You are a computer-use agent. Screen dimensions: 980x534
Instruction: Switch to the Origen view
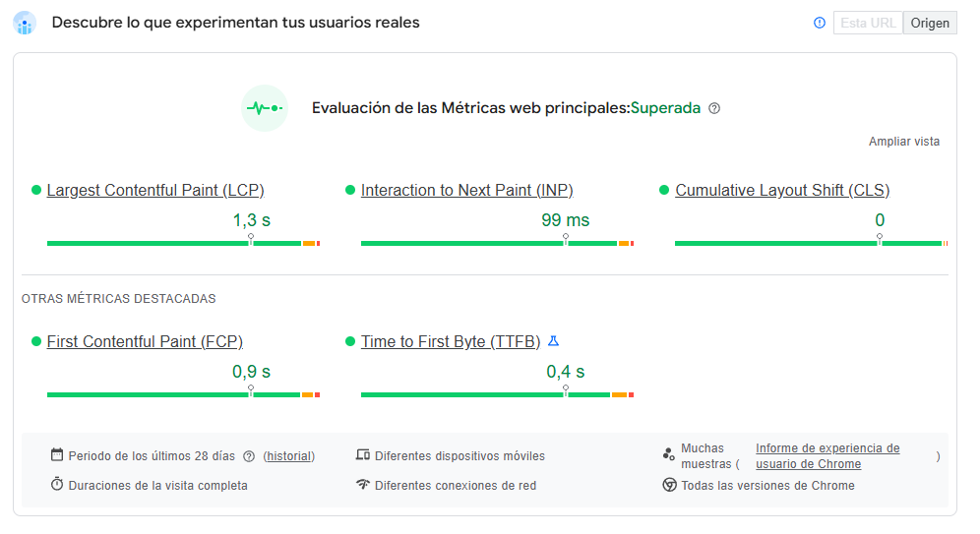coord(930,23)
